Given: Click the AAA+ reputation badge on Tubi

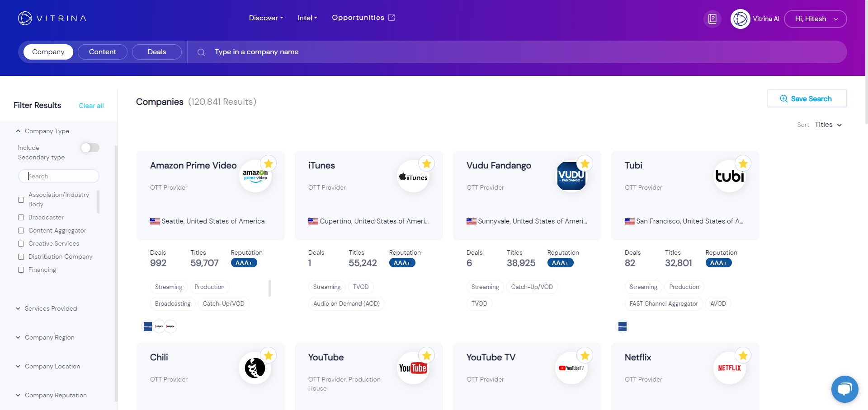Looking at the screenshot, I should pyautogui.click(x=718, y=263).
